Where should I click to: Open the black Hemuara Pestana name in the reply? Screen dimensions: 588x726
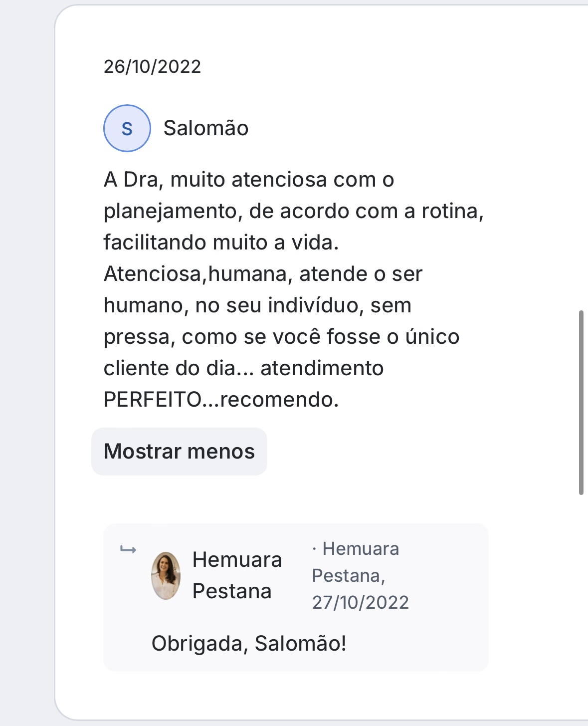237,575
